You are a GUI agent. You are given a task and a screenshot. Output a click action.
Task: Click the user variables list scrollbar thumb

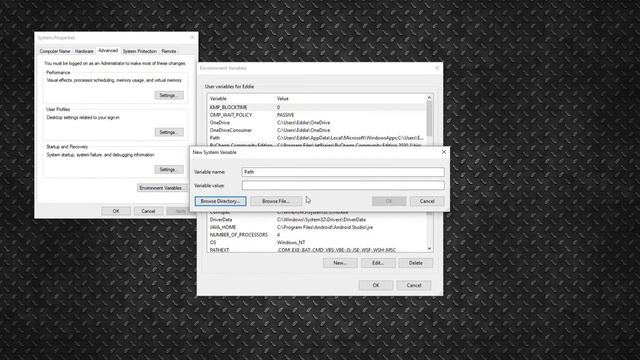[429, 118]
